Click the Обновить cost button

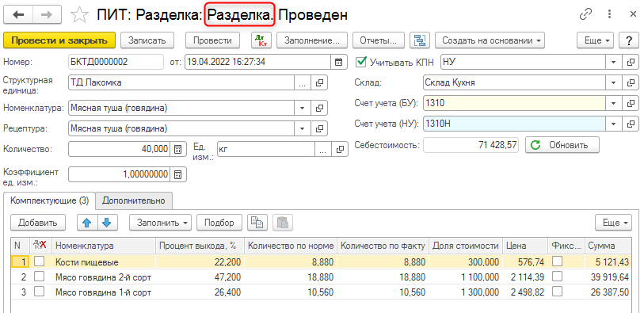click(x=562, y=145)
